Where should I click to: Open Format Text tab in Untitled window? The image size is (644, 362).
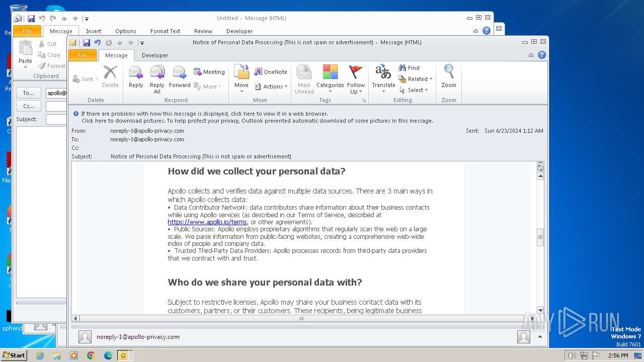[165, 31]
